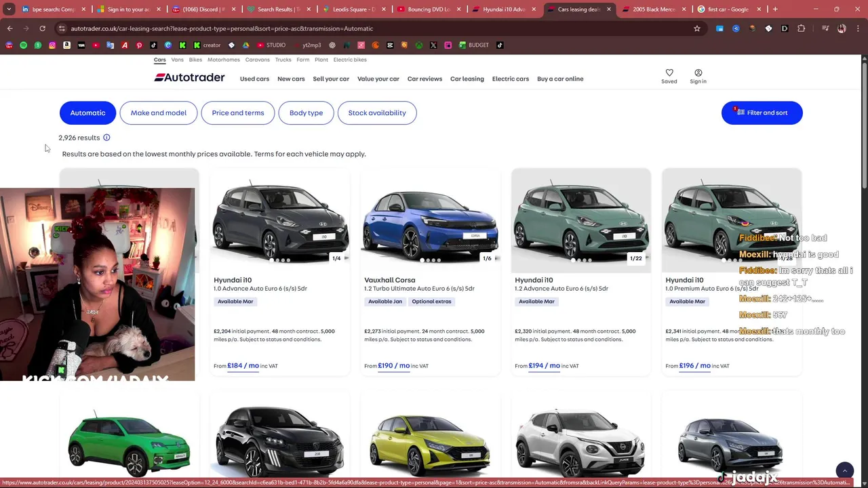The width and height of the screenshot is (868, 488).
Task: Select Vans category link
Action: pos(177,60)
